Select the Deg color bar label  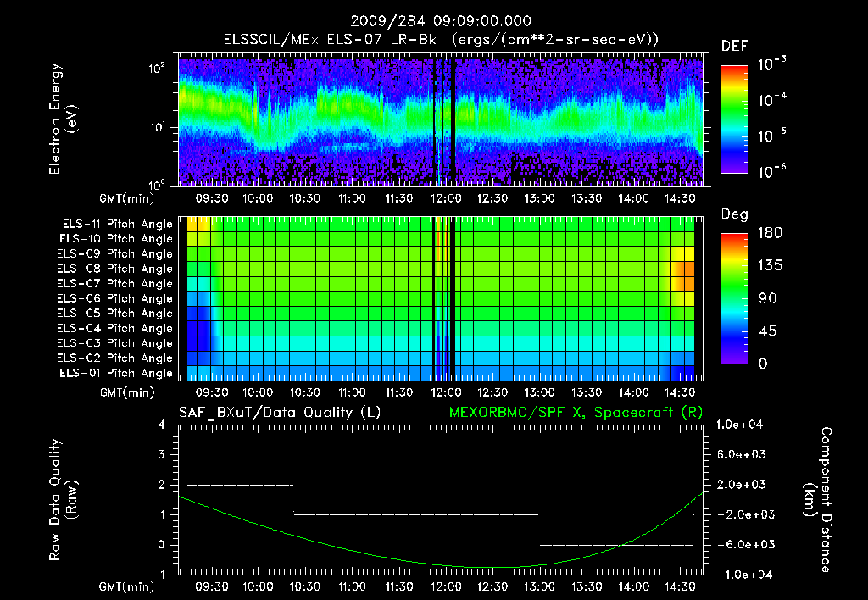(x=735, y=214)
